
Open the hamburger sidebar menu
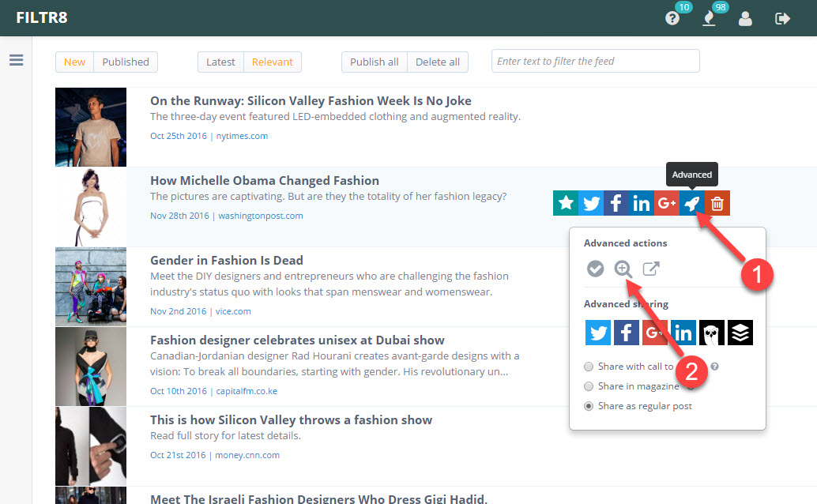[16, 60]
